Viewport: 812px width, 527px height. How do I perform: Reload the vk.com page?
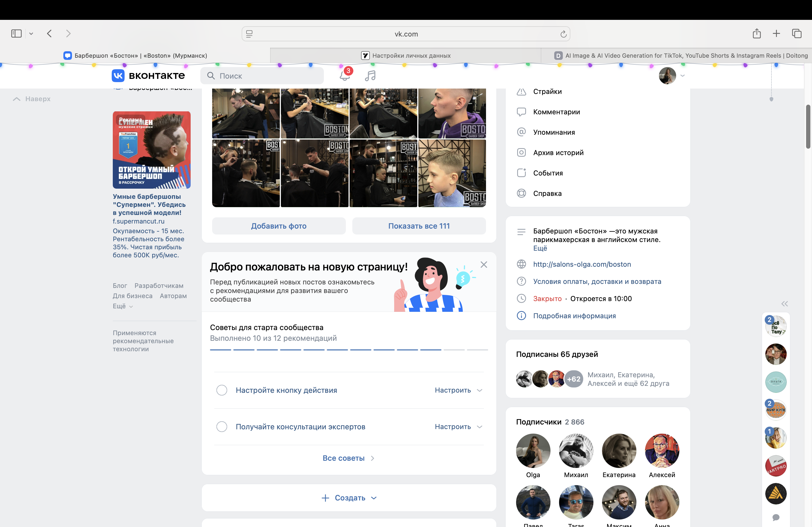pyautogui.click(x=563, y=34)
